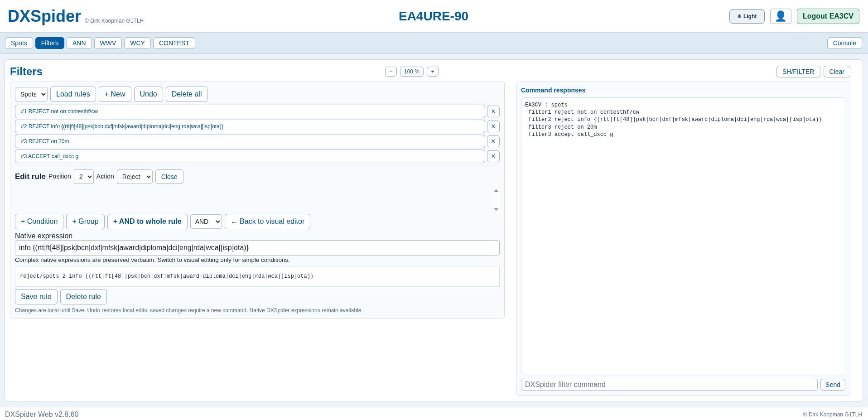Focus the DXSpider filter command input

669,385
